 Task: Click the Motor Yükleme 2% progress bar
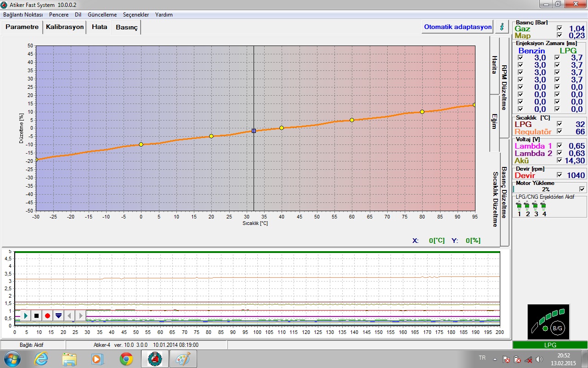(x=546, y=189)
